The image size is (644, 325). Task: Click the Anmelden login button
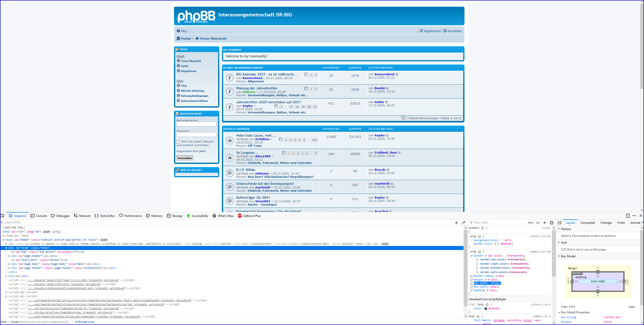[x=185, y=158]
